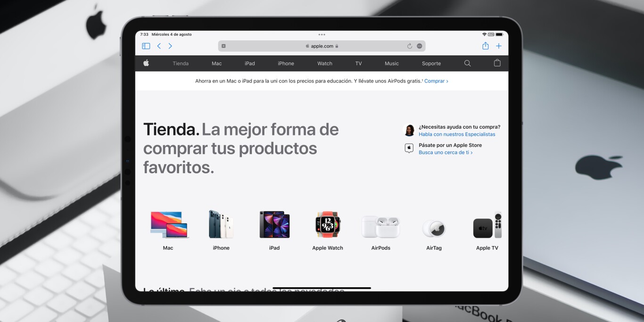Open the Safari share sheet
This screenshot has height=322, width=644.
pos(485,46)
